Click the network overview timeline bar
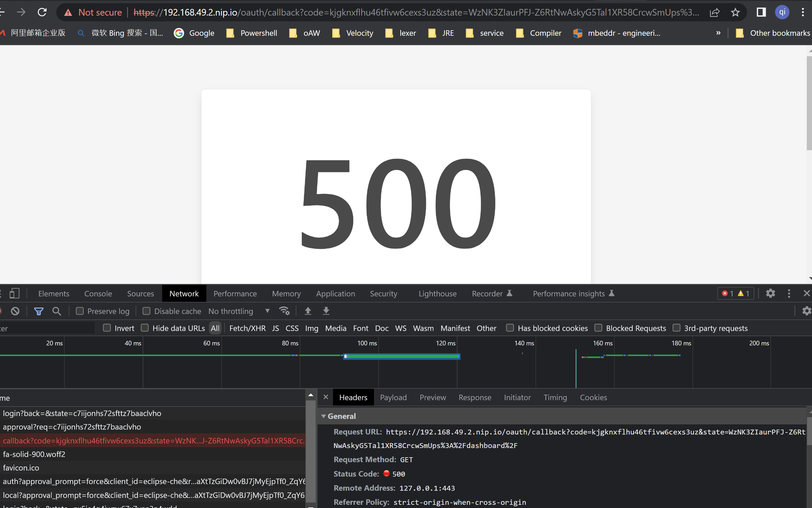Screen dimensions: 812x508 tap(402, 356)
